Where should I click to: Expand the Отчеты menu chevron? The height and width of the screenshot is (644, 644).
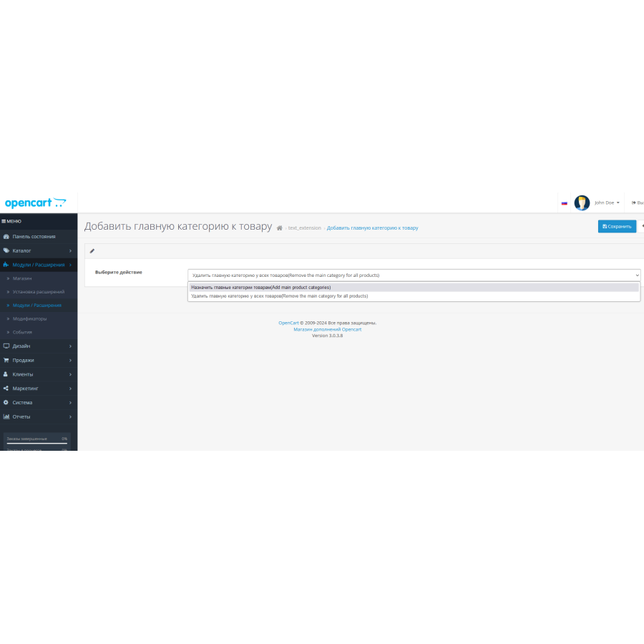pyautogui.click(x=70, y=417)
